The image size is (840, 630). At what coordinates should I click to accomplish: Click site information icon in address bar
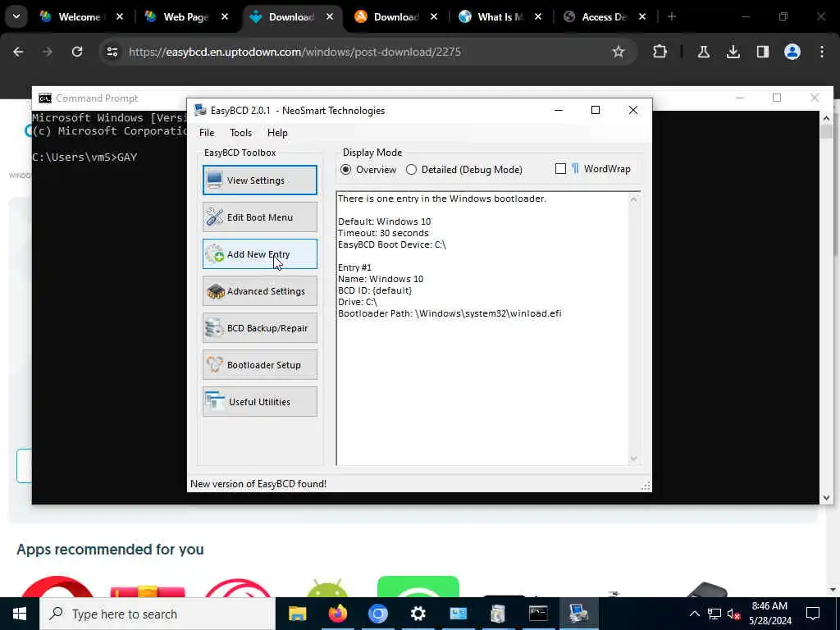coord(112,52)
